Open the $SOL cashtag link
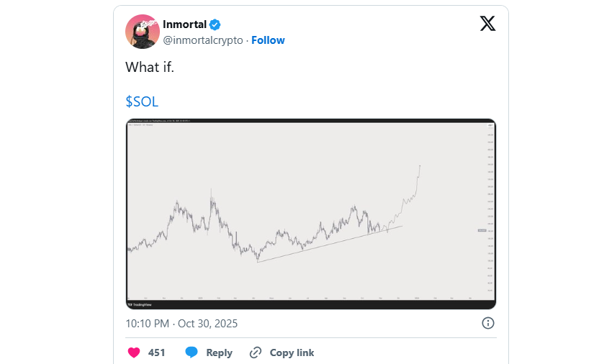 pyautogui.click(x=142, y=101)
